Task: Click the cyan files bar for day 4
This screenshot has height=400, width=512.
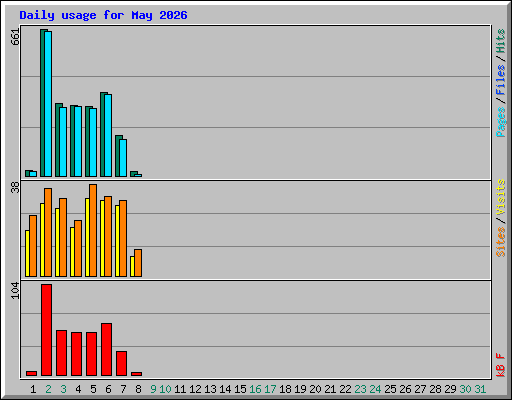Action: pyautogui.click(x=78, y=142)
